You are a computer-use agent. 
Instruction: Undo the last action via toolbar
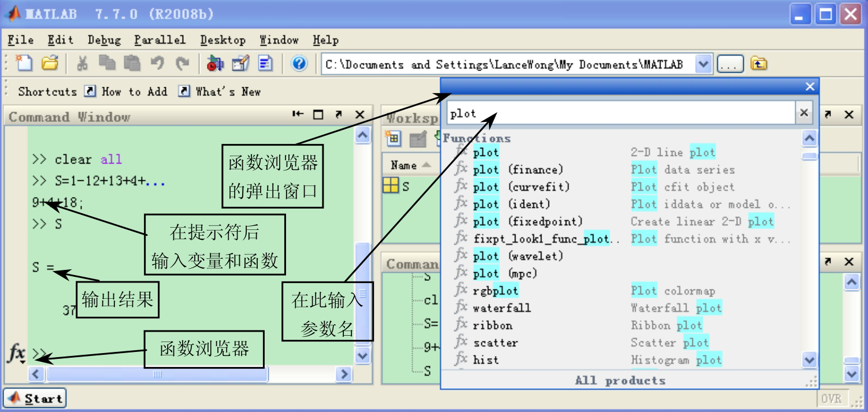[x=157, y=64]
